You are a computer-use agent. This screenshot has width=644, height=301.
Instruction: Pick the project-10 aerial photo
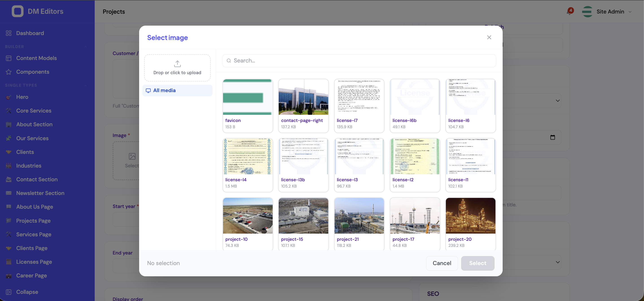click(248, 216)
